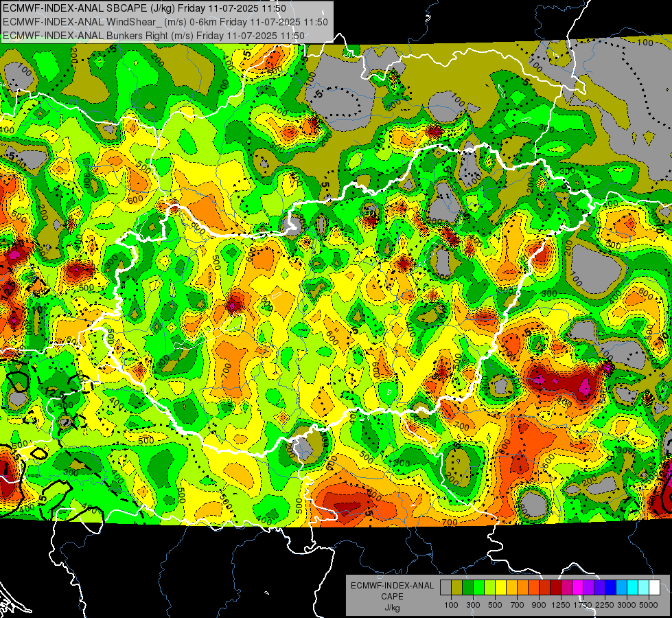This screenshot has width=672, height=618.
Task: Click the 2250 tick label in legend
Action: point(604,605)
